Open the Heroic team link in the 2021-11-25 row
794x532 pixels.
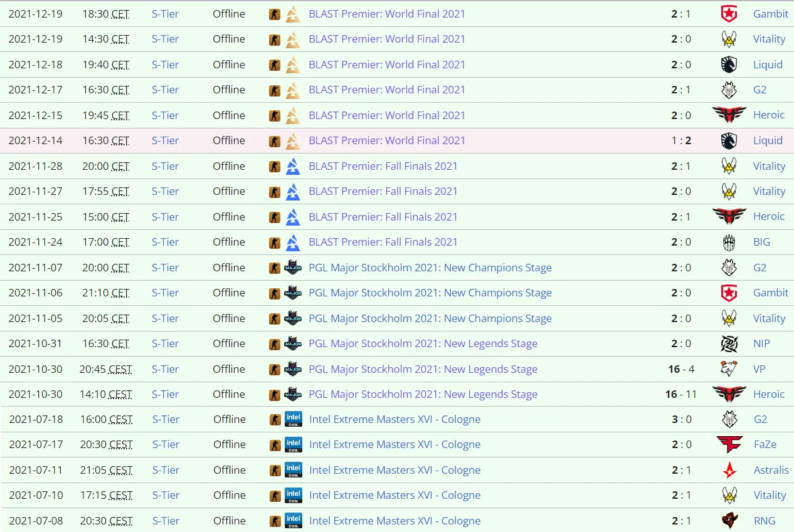(x=769, y=216)
